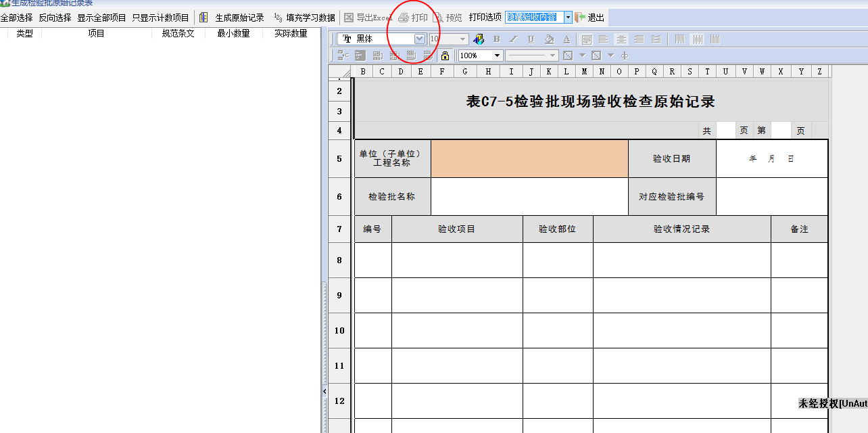Screen dimensions: 868x433
Task: Toggle italic text formatting
Action: click(514, 39)
